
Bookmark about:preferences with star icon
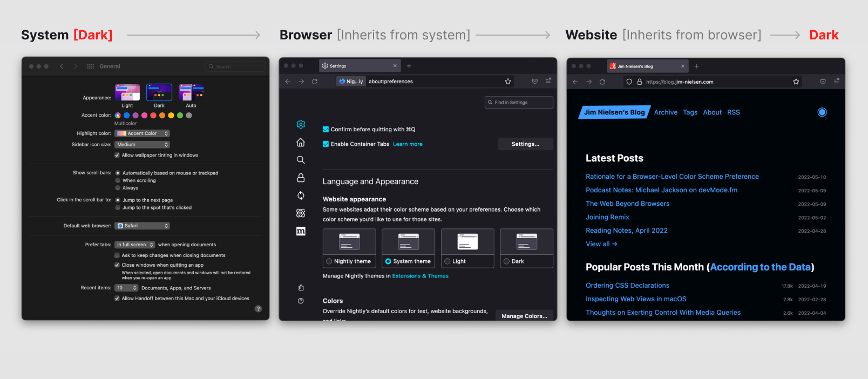coord(508,82)
